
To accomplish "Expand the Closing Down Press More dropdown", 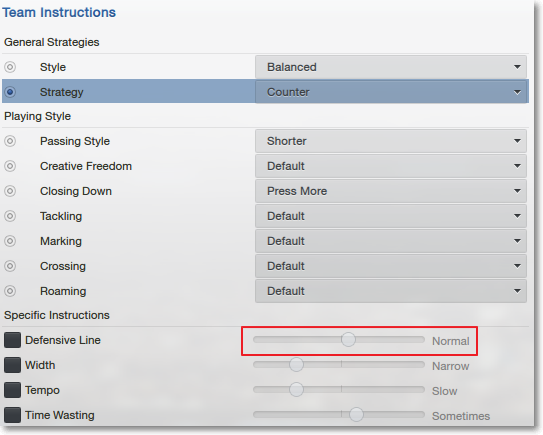I will [x=391, y=191].
